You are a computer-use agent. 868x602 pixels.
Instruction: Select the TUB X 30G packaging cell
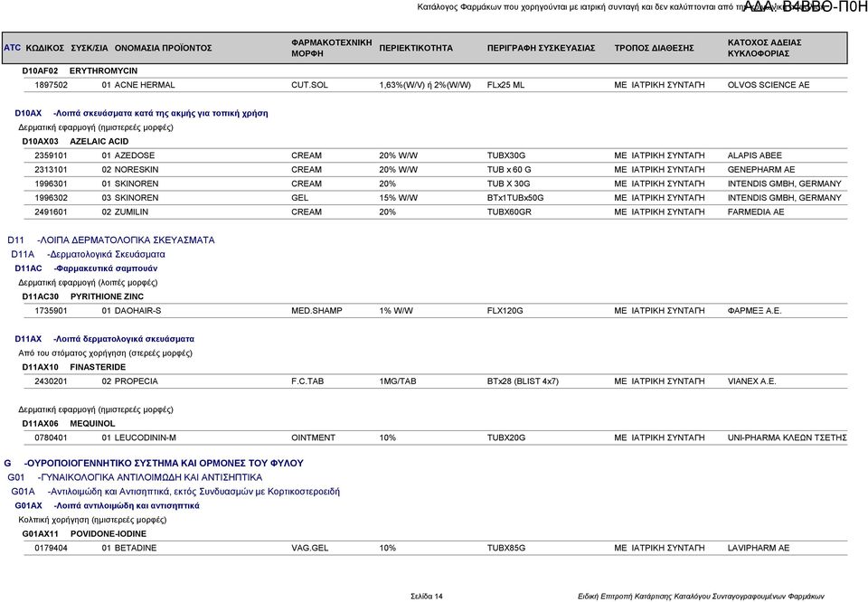(x=509, y=183)
